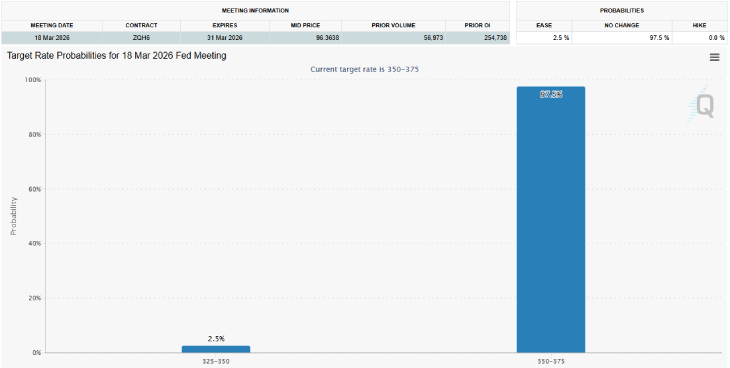Click the 31 Mar 2026 expiry value
This screenshot has height=368, width=730.
click(x=225, y=38)
